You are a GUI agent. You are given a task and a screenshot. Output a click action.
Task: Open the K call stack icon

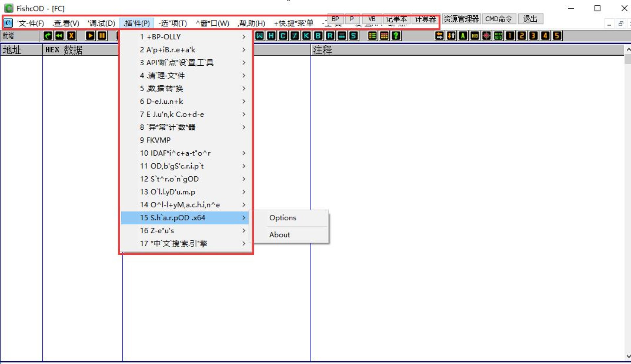(x=306, y=36)
